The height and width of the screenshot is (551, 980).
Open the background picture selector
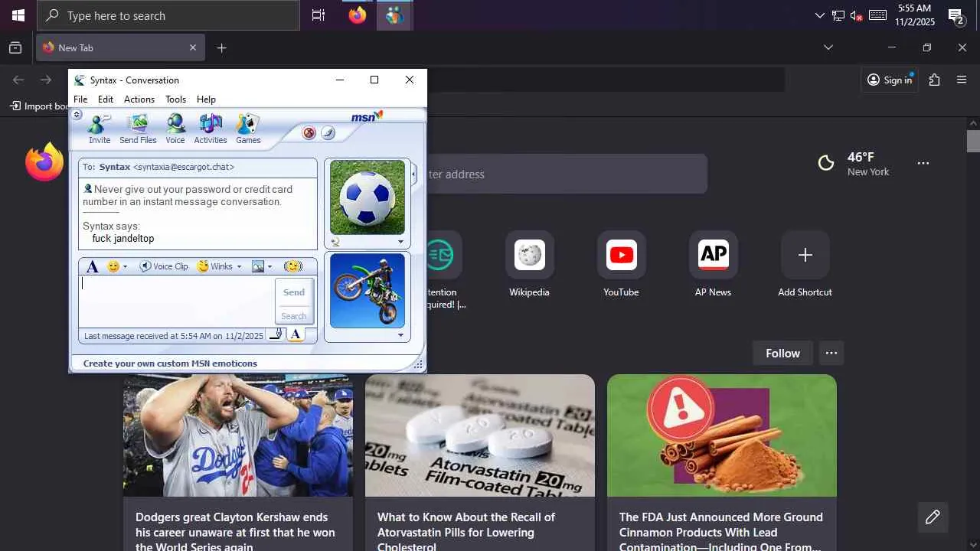pos(258,266)
